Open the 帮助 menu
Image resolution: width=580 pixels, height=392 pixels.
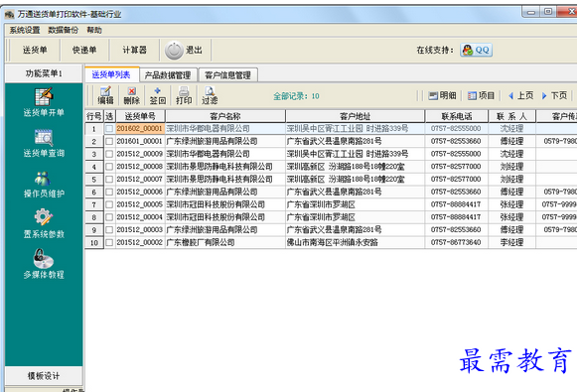coord(94,31)
